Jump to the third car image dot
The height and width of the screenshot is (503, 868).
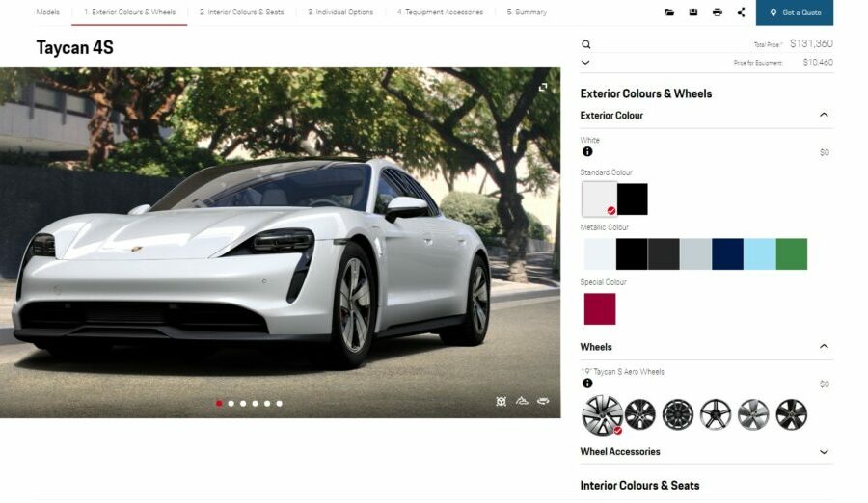click(243, 404)
